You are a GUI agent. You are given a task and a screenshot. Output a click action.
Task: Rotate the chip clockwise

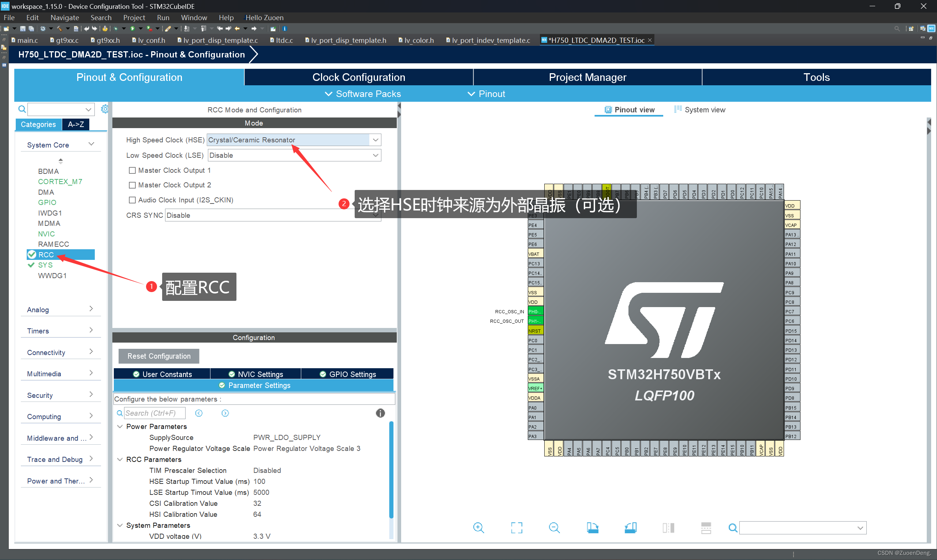pos(593,527)
